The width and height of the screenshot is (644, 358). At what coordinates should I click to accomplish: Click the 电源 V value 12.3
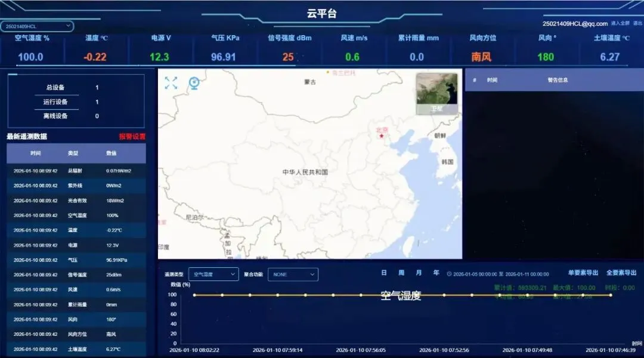[x=159, y=57]
